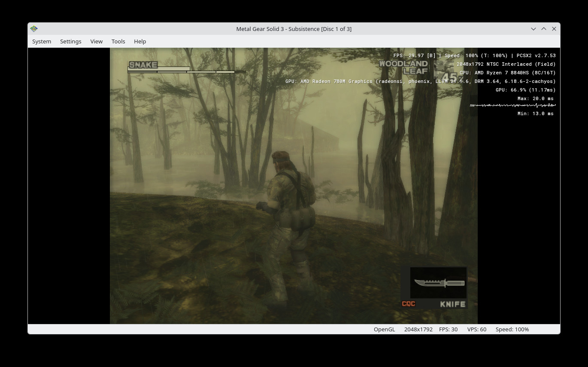Click the KNIFE weapon label
The width and height of the screenshot is (588, 367).
[x=453, y=304]
